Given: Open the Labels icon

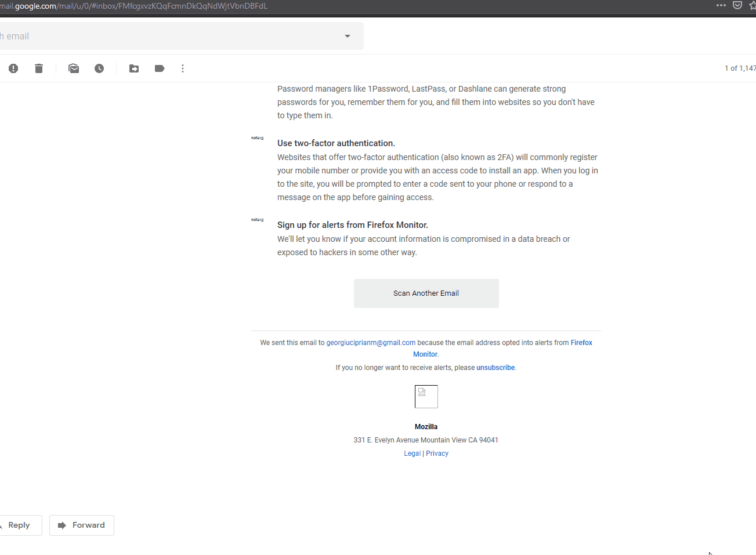Looking at the screenshot, I should pyautogui.click(x=160, y=68).
